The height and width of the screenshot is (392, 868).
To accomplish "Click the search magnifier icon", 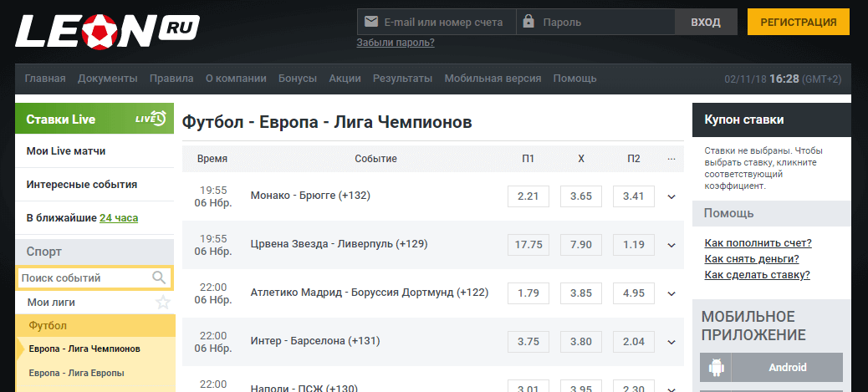I will click(159, 277).
